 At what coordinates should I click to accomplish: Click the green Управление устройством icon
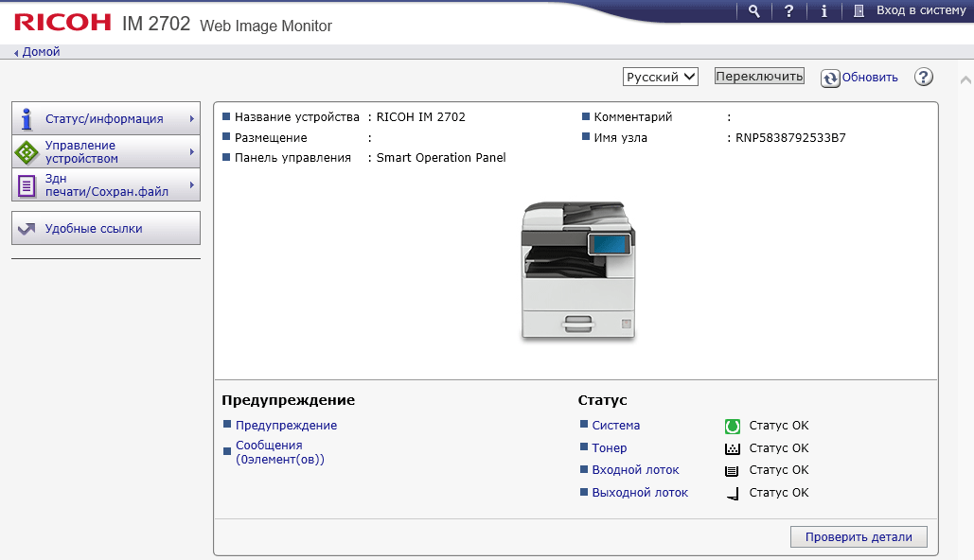(x=27, y=152)
